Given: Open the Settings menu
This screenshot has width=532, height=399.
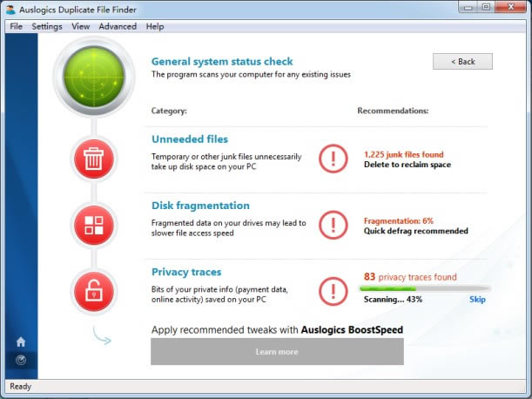Looking at the screenshot, I should (x=47, y=26).
